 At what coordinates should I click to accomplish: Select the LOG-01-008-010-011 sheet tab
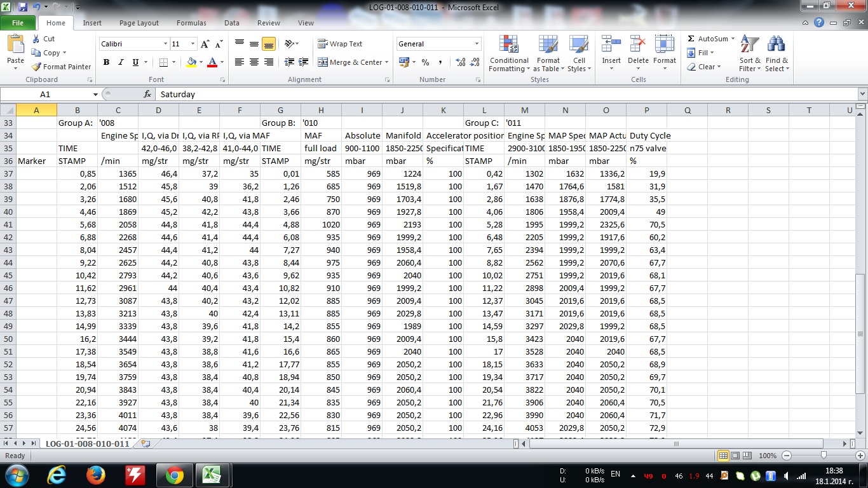click(87, 444)
